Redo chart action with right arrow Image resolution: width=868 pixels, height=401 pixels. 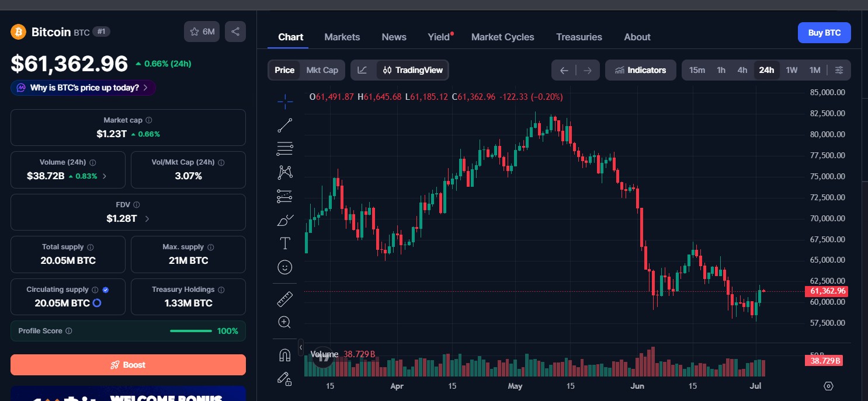pyautogui.click(x=588, y=70)
